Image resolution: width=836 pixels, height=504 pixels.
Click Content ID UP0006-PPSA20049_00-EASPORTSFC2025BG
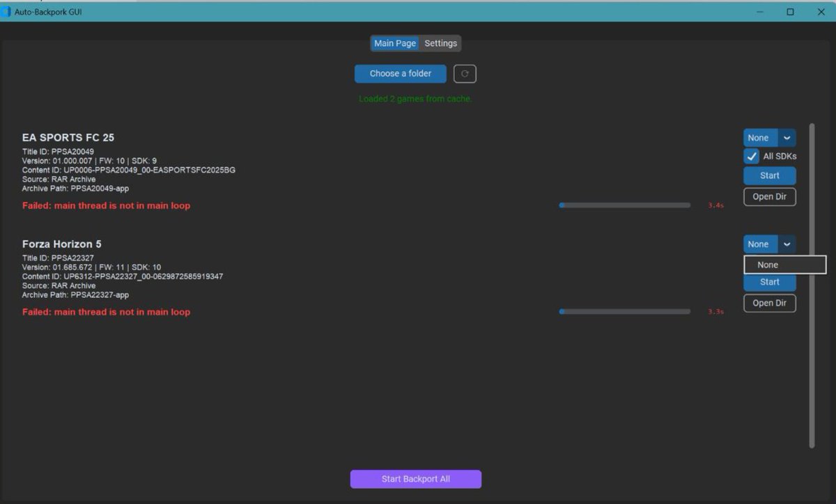pos(129,171)
